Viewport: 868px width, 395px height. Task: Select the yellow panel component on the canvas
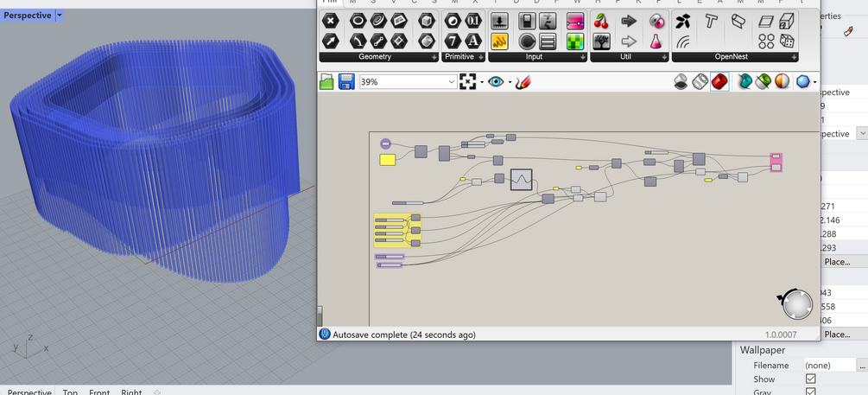tap(388, 160)
